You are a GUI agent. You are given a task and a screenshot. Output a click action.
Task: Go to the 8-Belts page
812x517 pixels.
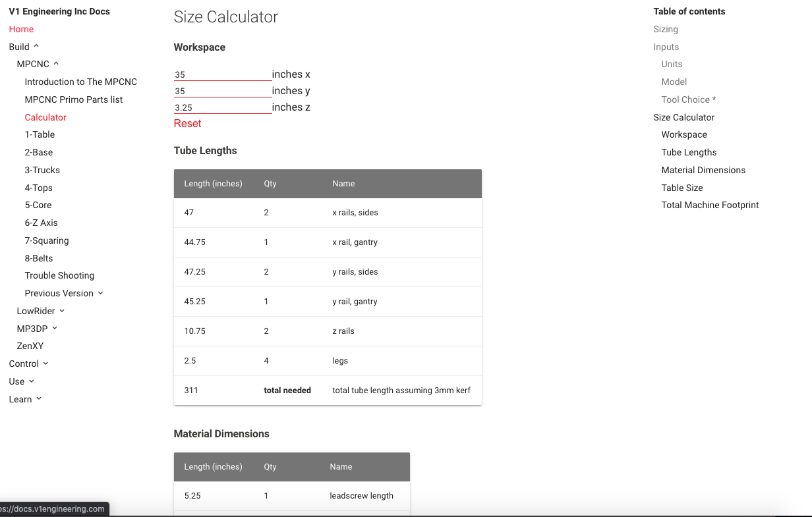point(39,258)
